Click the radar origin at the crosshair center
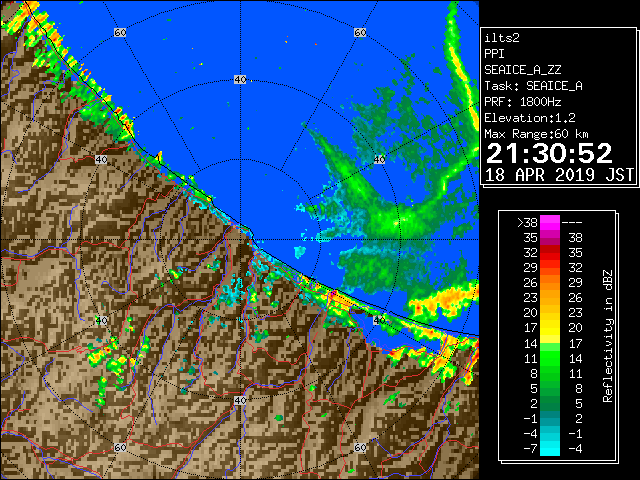Viewport: 640px width, 480px height. point(240,240)
